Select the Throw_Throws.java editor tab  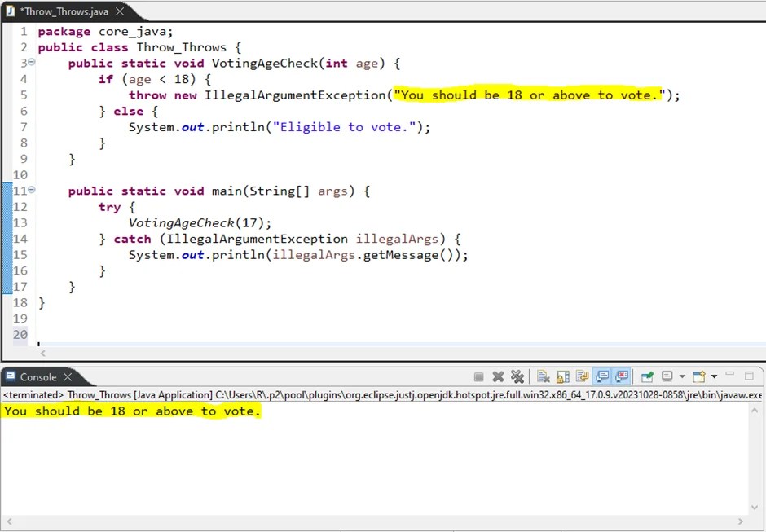tap(64, 11)
